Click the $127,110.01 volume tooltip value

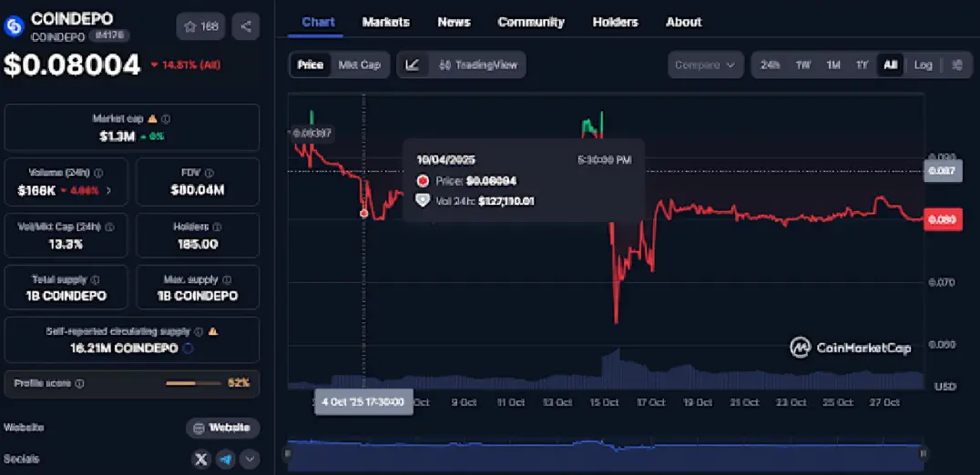tap(505, 201)
